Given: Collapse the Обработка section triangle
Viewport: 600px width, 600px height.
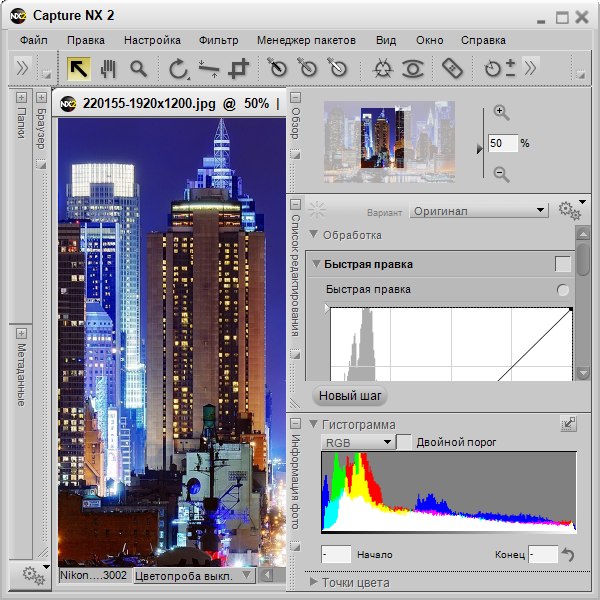Looking at the screenshot, I should point(313,234).
